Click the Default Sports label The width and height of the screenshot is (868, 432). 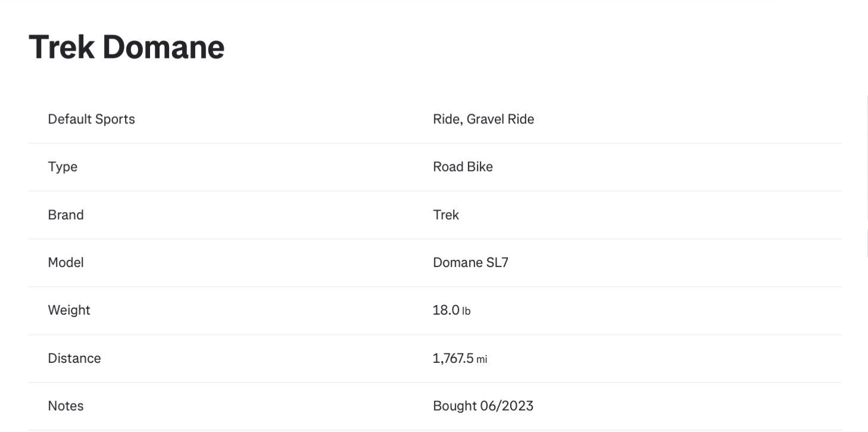pos(91,119)
